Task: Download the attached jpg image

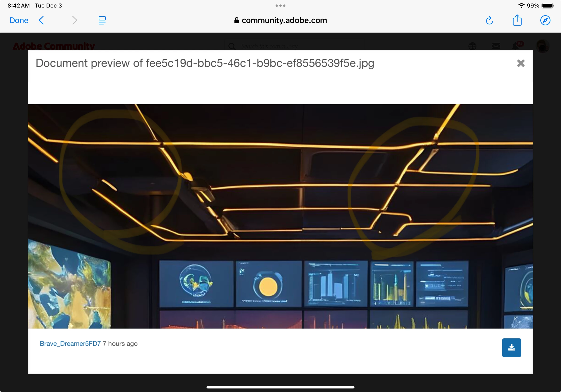Action: 511,348
